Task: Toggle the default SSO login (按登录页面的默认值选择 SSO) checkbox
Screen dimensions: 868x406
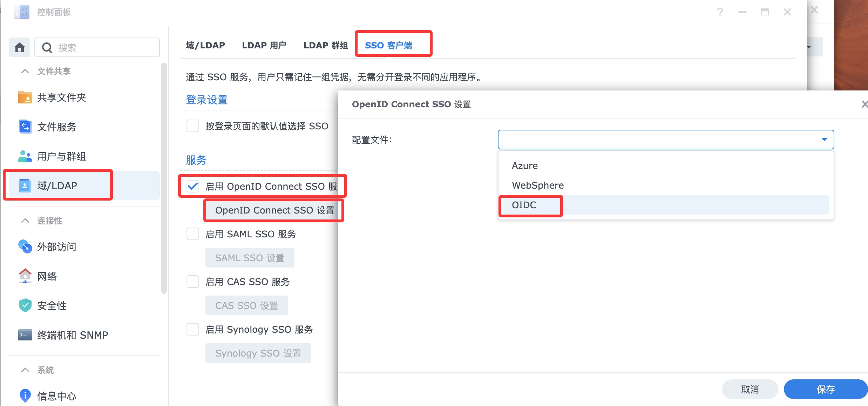Action: pos(193,126)
